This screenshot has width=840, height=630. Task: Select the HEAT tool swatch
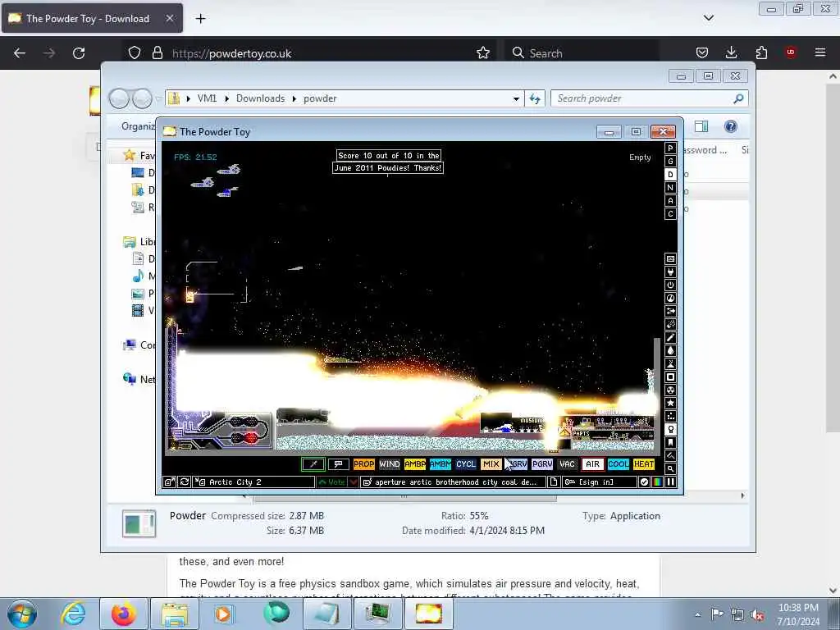pos(643,464)
